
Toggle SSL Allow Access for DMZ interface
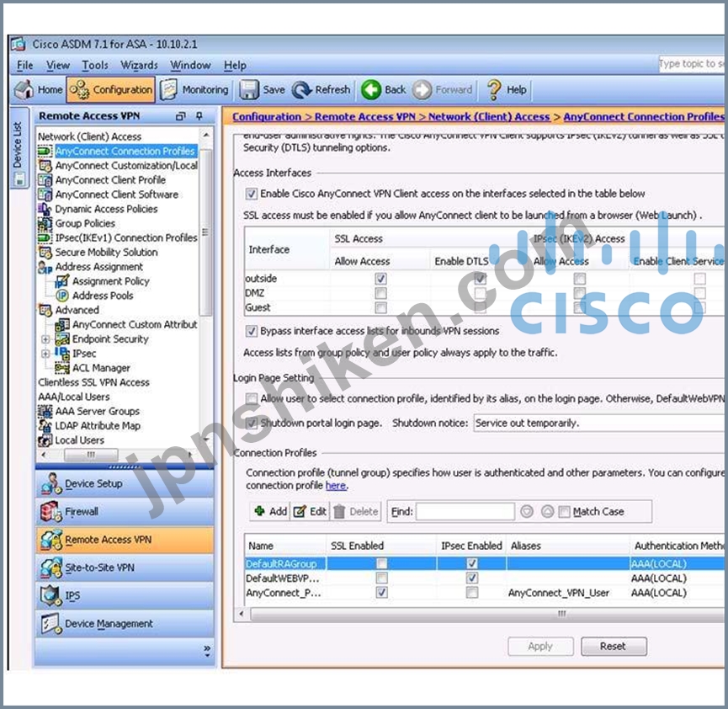pos(380,293)
